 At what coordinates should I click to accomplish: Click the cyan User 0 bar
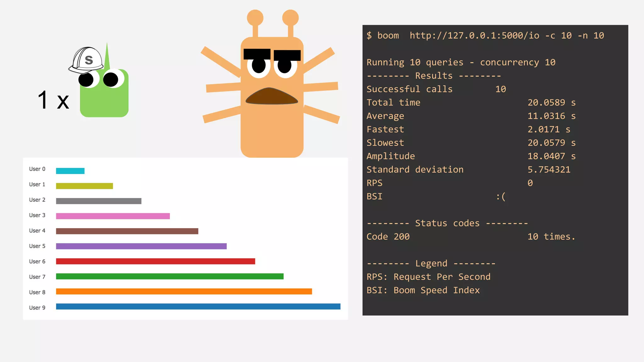coord(70,171)
